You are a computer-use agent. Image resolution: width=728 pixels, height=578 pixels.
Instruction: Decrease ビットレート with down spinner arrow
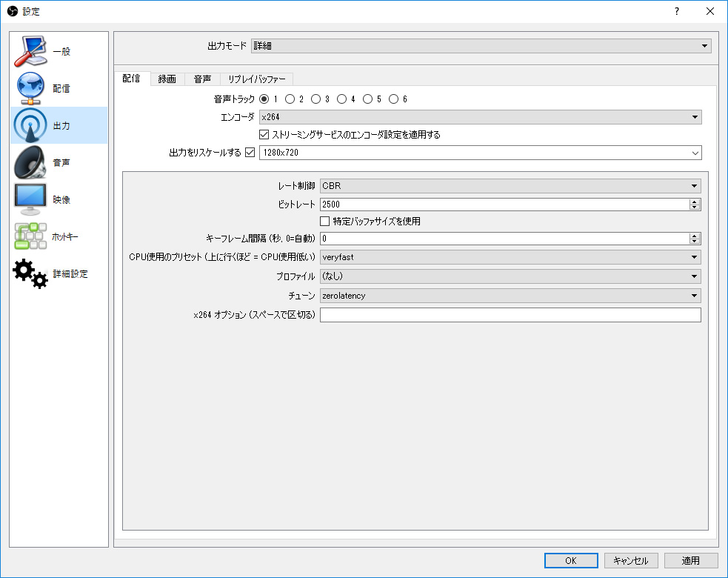click(x=695, y=207)
